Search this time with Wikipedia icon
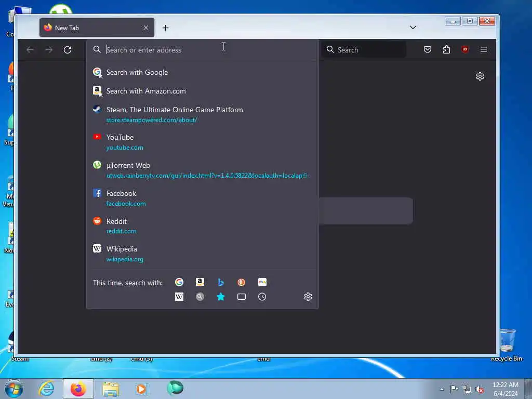 point(179,297)
